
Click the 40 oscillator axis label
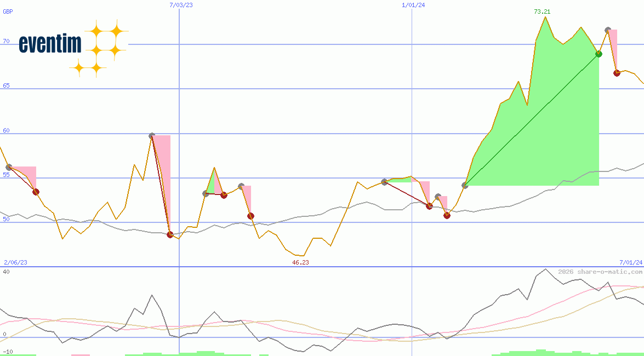(6, 272)
